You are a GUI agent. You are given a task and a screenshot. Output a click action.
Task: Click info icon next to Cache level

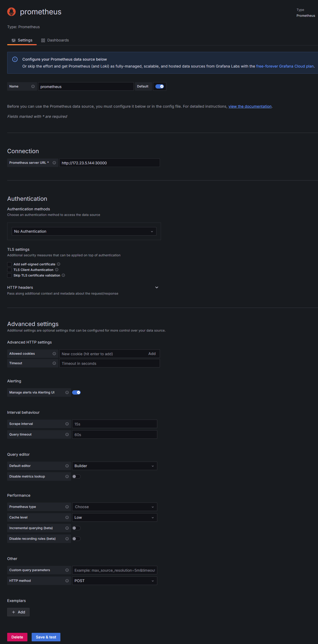tap(67, 517)
